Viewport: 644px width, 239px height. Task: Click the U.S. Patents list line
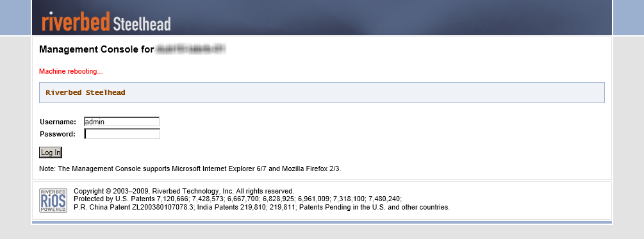point(238,199)
